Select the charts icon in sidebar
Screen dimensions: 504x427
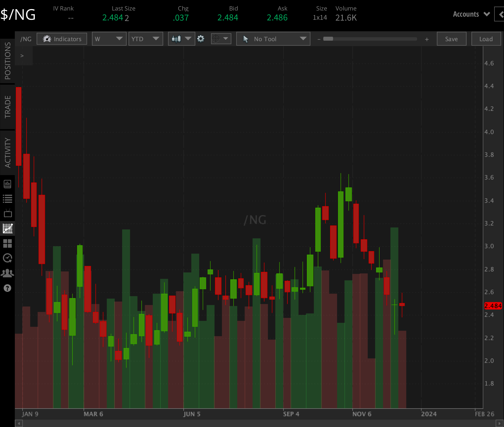click(7, 228)
